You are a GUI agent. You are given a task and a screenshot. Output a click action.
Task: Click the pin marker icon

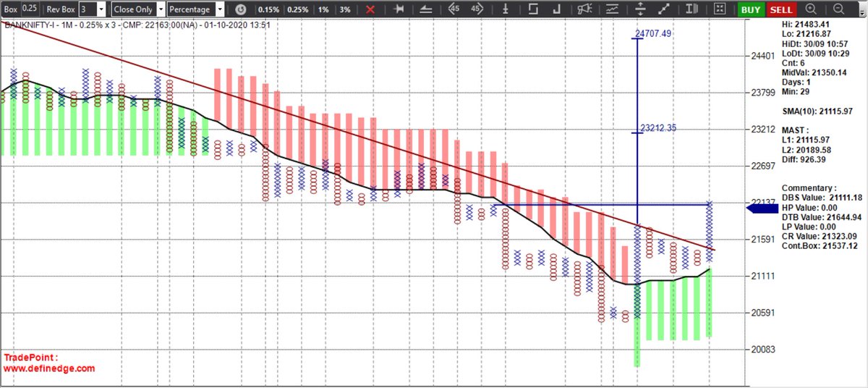click(399, 9)
